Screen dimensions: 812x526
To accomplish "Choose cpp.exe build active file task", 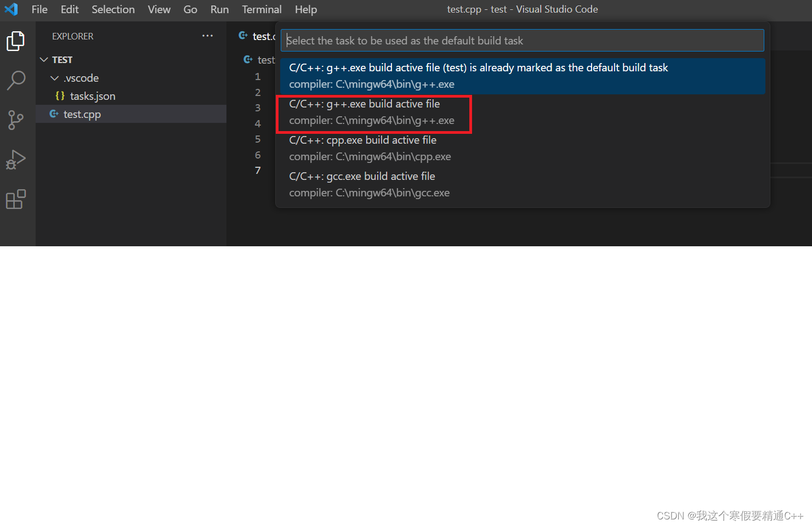I will pyautogui.click(x=523, y=148).
